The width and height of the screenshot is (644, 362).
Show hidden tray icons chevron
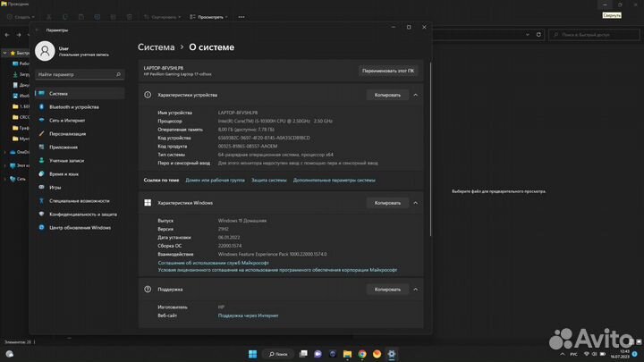pyautogui.click(x=563, y=354)
